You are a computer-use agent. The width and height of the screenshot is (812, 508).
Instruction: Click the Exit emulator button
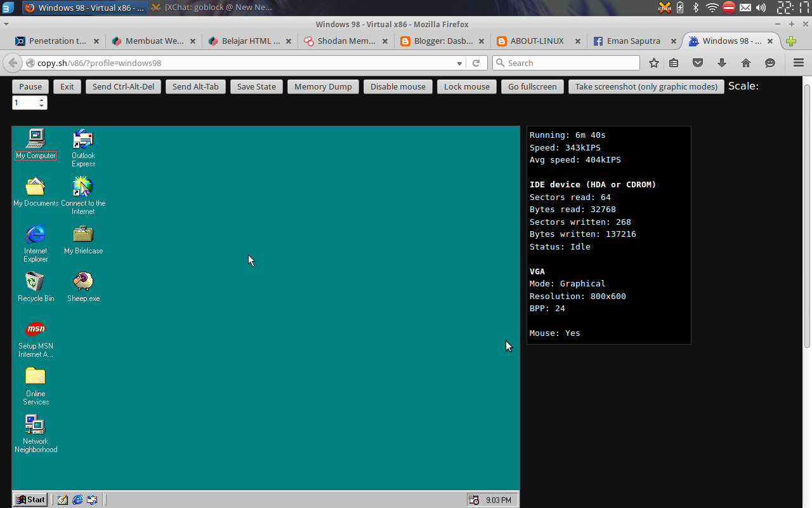click(x=67, y=86)
